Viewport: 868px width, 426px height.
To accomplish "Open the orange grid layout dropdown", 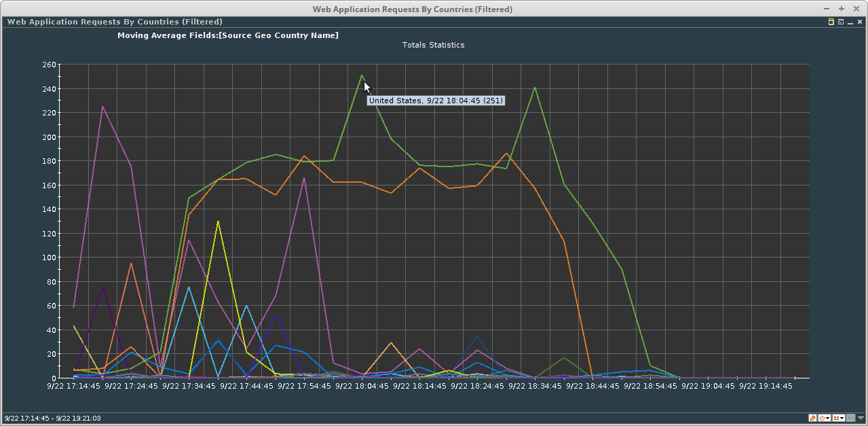I will coord(838,418).
